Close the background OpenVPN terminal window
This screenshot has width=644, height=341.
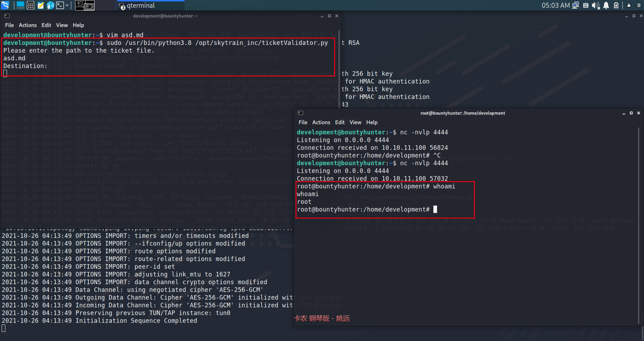(641, 16)
